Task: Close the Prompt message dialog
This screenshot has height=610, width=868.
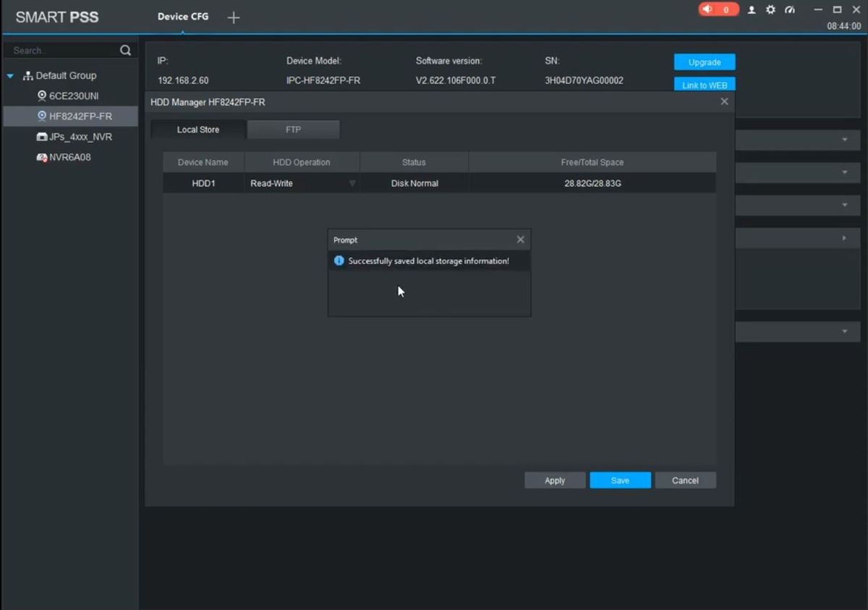Action: [x=520, y=240]
